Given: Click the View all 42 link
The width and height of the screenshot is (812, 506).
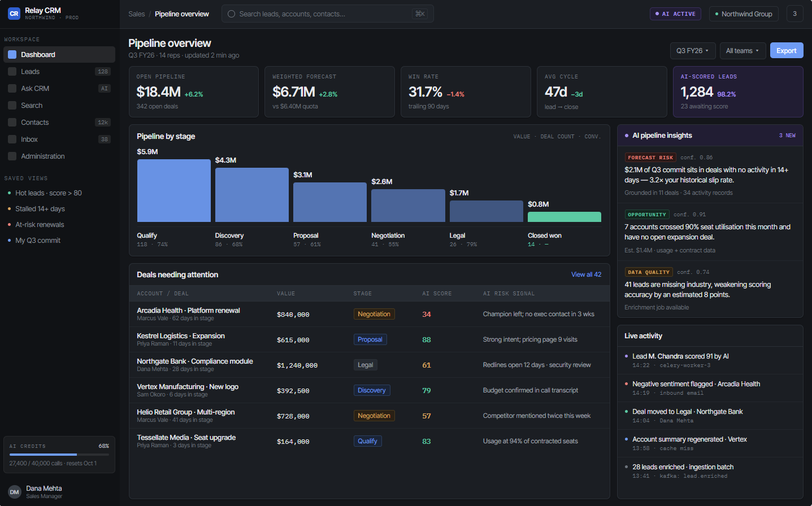Looking at the screenshot, I should [586, 274].
